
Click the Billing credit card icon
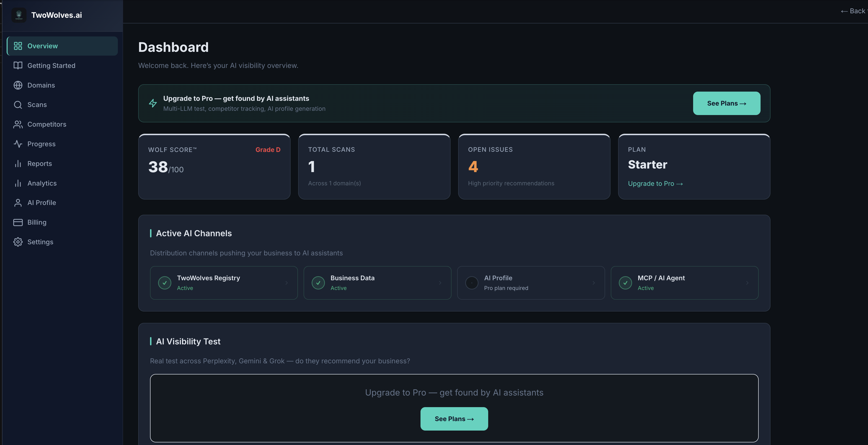[18, 222]
